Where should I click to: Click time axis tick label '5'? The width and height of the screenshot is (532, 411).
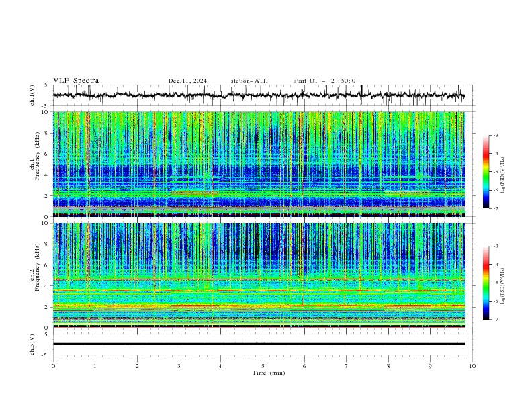pyautogui.click(x=263, y=366)
